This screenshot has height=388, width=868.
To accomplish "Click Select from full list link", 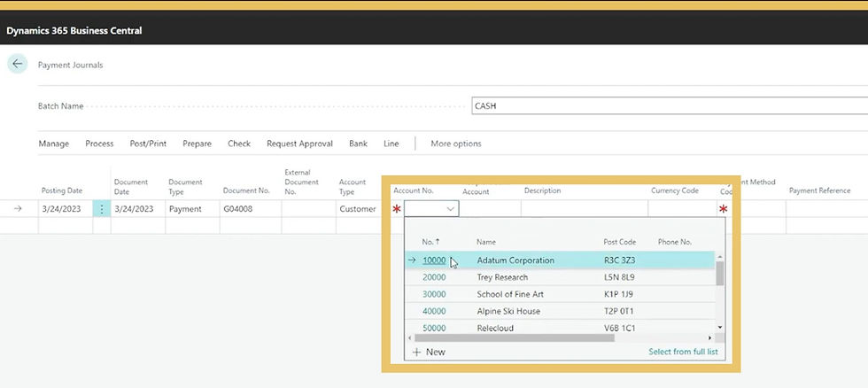I will click(683, 352).
